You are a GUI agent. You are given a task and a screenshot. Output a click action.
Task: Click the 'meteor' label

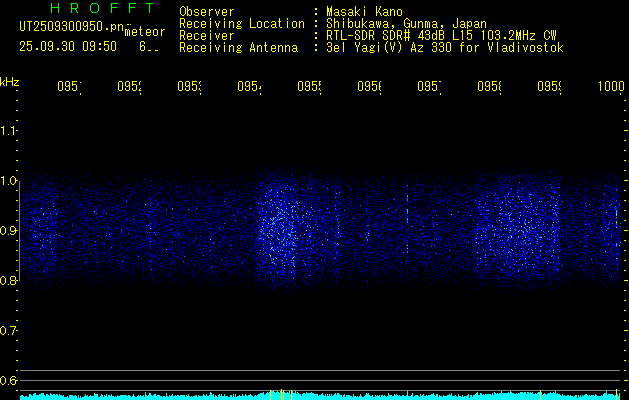(145, 32)
